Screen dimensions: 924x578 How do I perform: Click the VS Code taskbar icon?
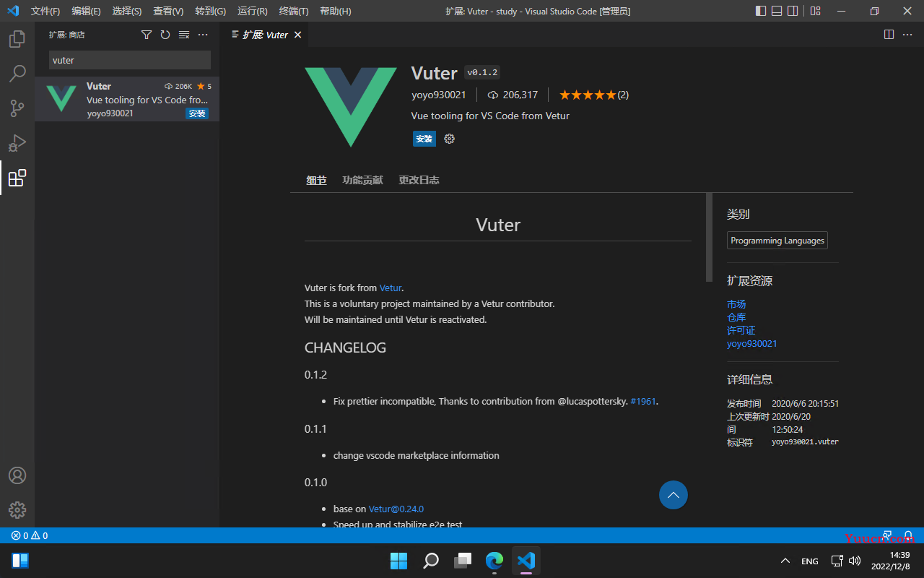point(526,561)
